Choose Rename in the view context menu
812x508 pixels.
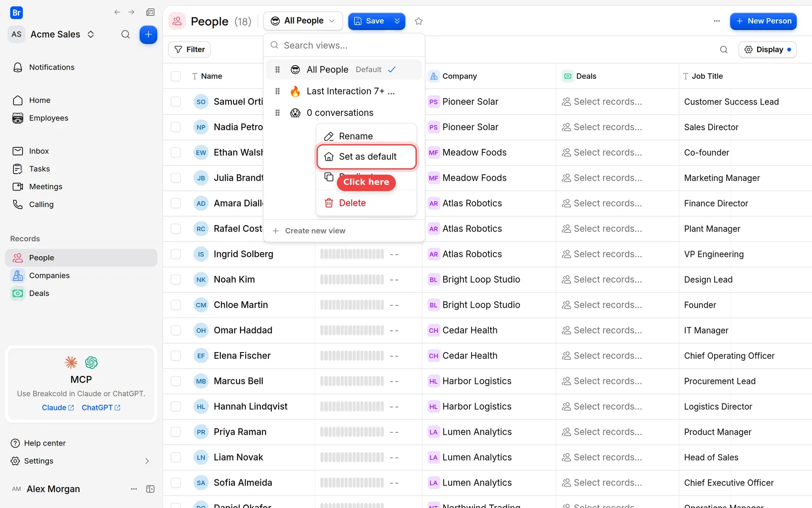tap(366, 136)
